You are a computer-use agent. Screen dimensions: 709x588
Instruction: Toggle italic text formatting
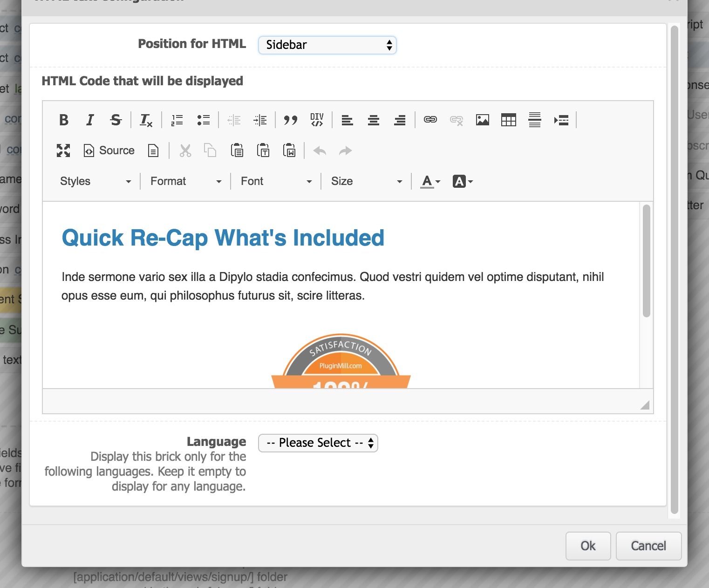pyautogui.click(x=90, y=120)
